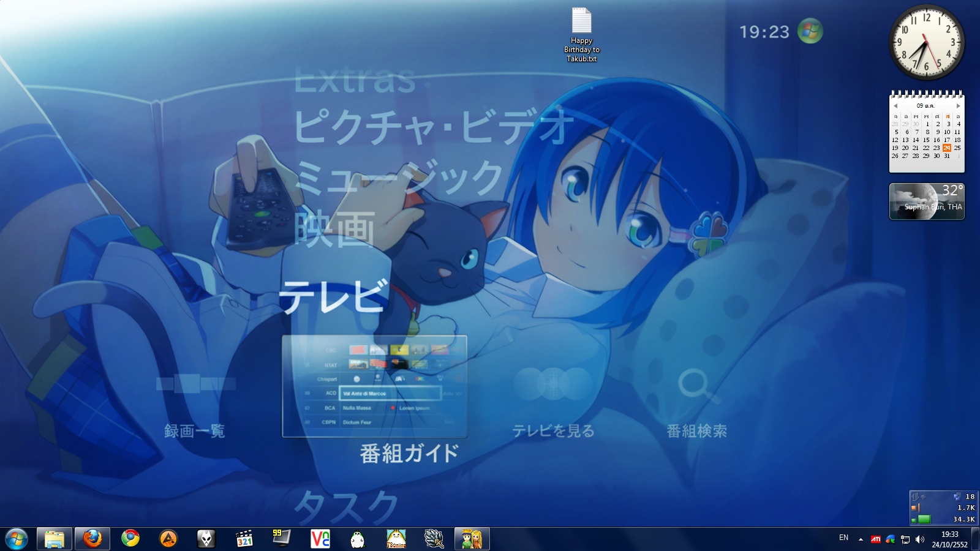Click the 32° temperature in weather gadget

952,190
